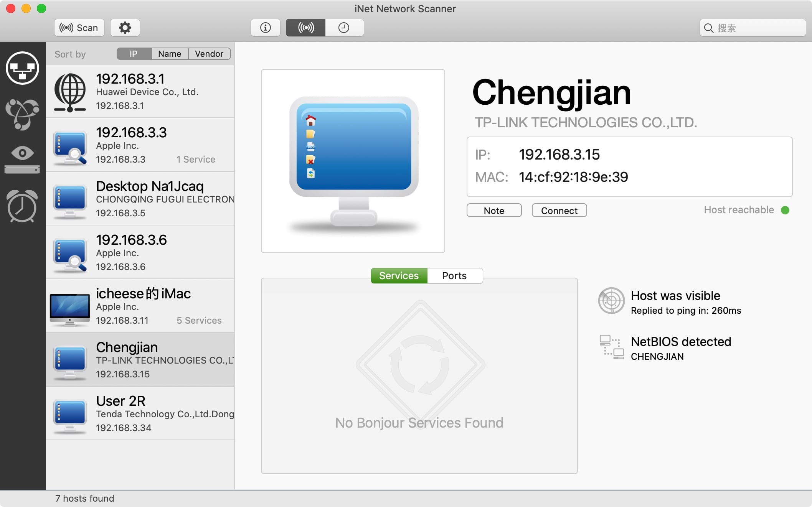Click the Connect button

[559, 211]
